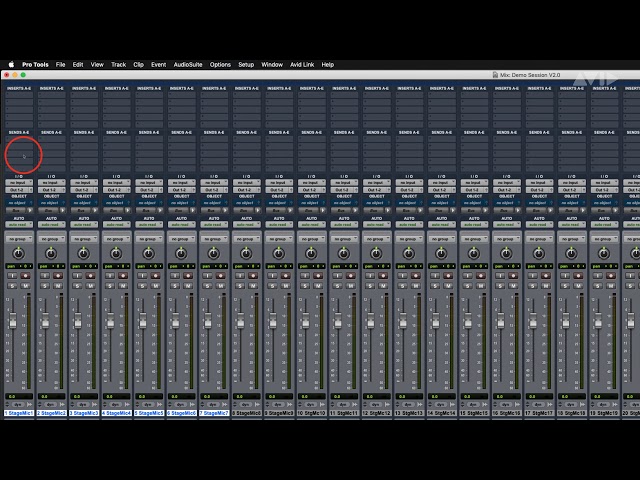Screen dimensions: 640x480
Task: Mute the StageMic6 track
Action: 188,286
